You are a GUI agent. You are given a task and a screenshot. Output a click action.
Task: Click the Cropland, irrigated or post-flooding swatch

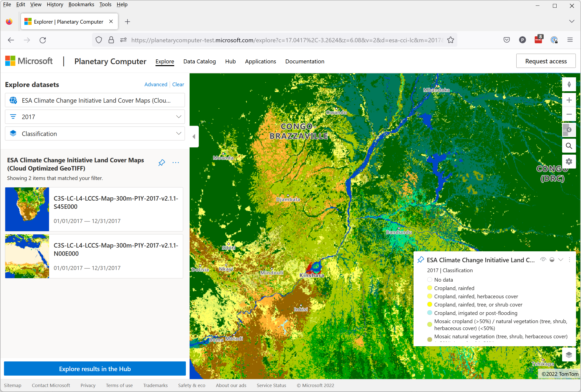(429, 313)
